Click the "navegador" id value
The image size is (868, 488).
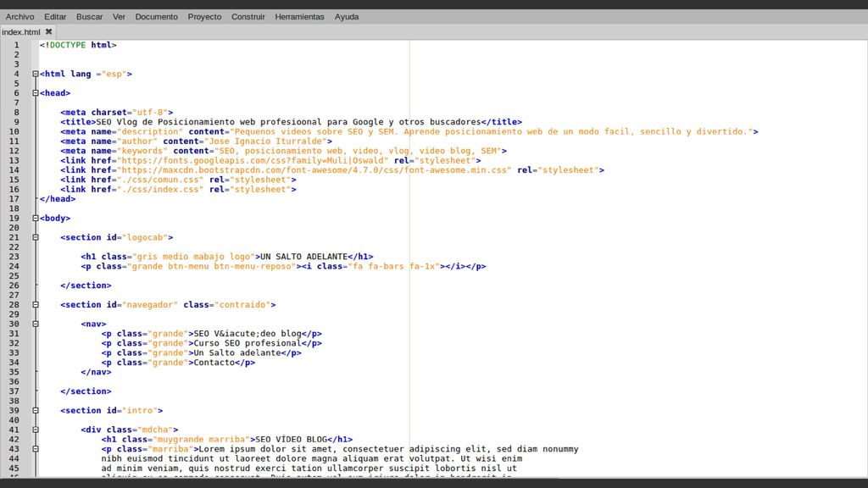150,305
